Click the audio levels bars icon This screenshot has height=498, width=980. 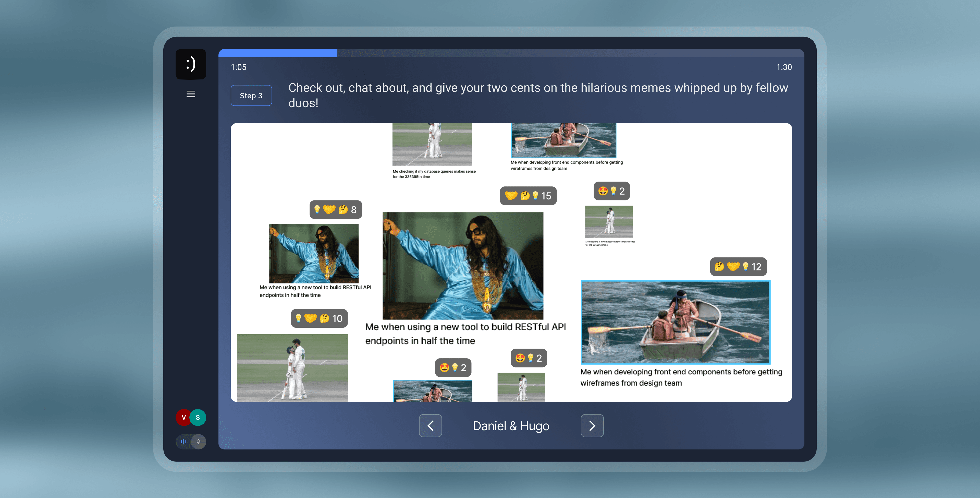pyautogui.click(x=183, y=442)
